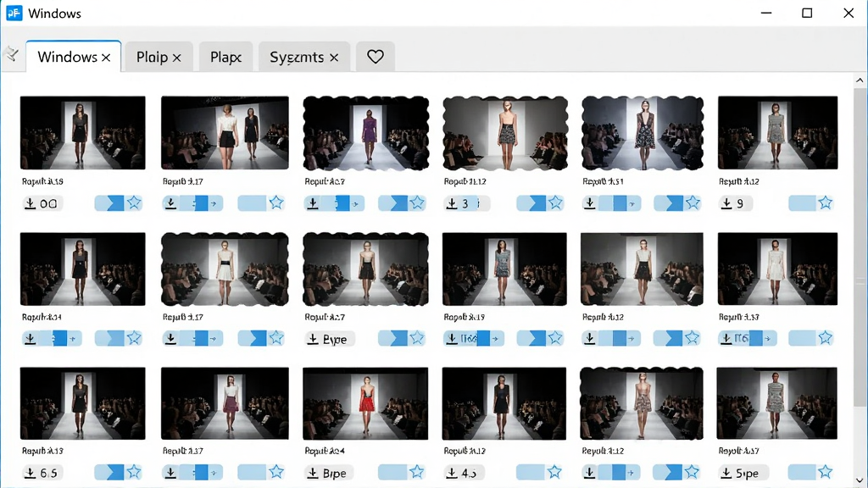
Task: Click the scrollbar down arrow
Action: [x=860, y=480]
